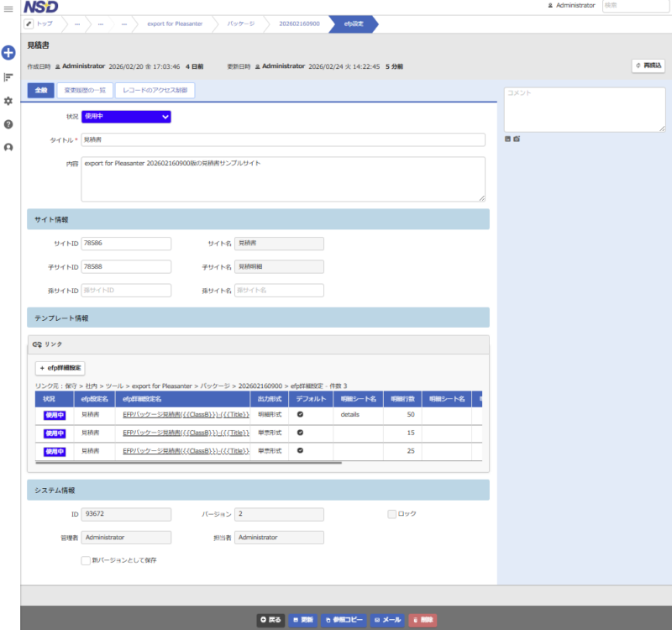Open the 状況 status dropdown
Screen dimensions: 672x630
126,117
